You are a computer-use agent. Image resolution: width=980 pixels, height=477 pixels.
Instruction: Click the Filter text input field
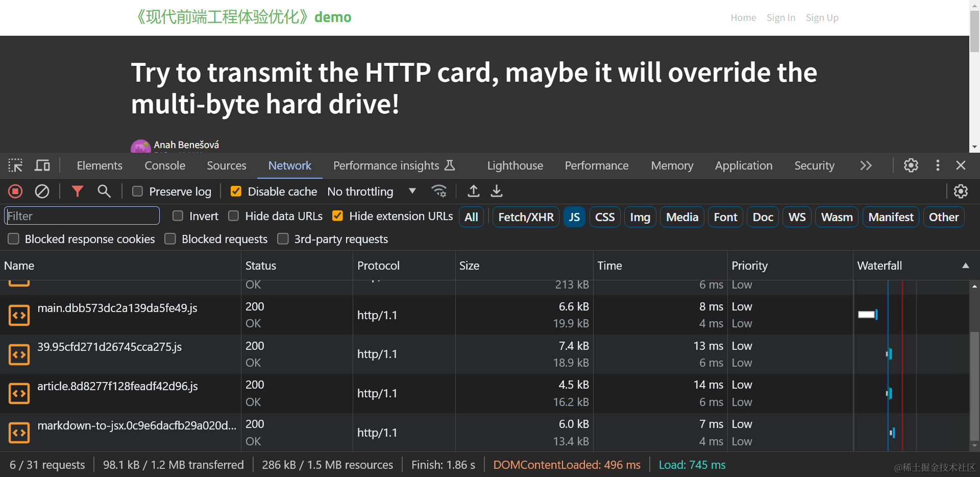coord(82,216)
